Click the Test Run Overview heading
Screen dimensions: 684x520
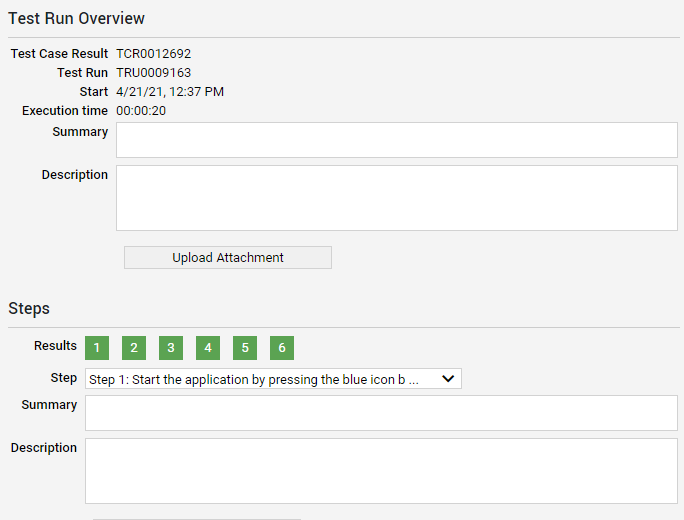coord(77,19)
